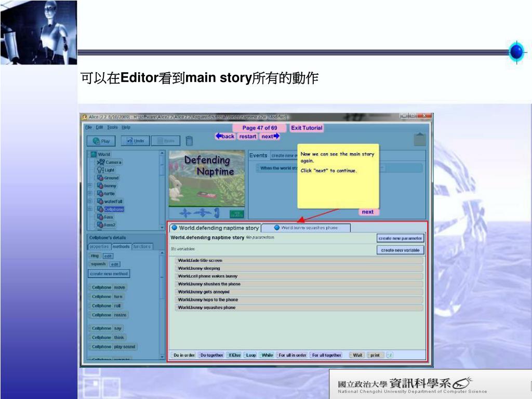Select World.bunny squashes phone line in editor
Viewport: 532px width, 399px height.
[x=299, y=308]
